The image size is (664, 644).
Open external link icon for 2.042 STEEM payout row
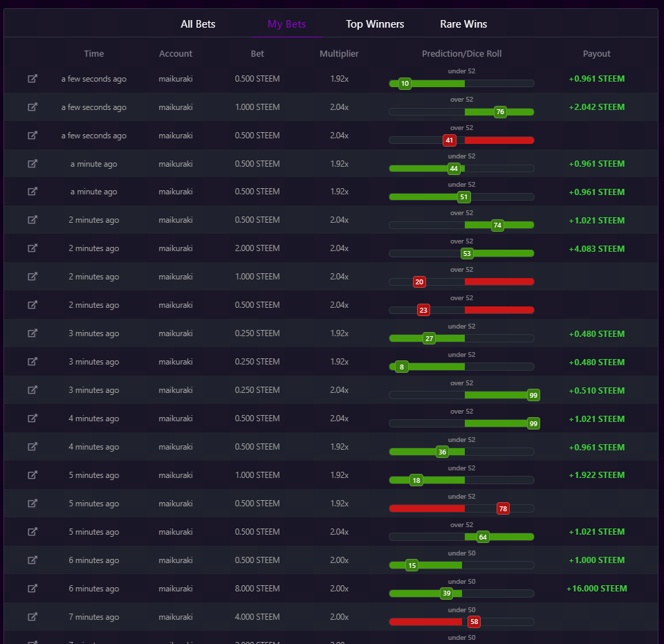point(33,107)
